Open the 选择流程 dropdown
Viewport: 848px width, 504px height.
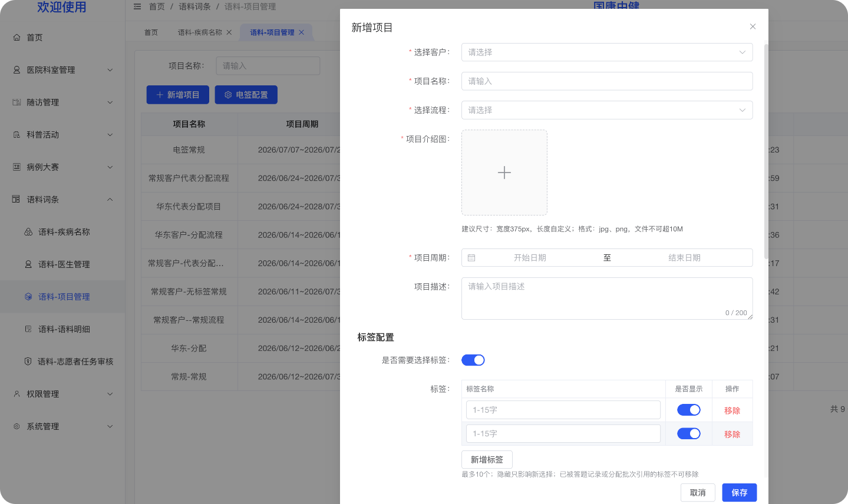(607, 110)
